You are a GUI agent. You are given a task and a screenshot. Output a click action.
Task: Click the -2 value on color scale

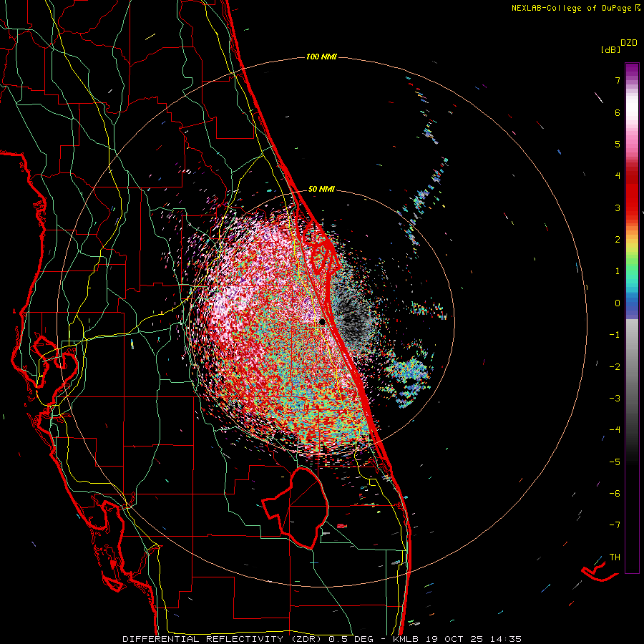[x=615, y=367]
